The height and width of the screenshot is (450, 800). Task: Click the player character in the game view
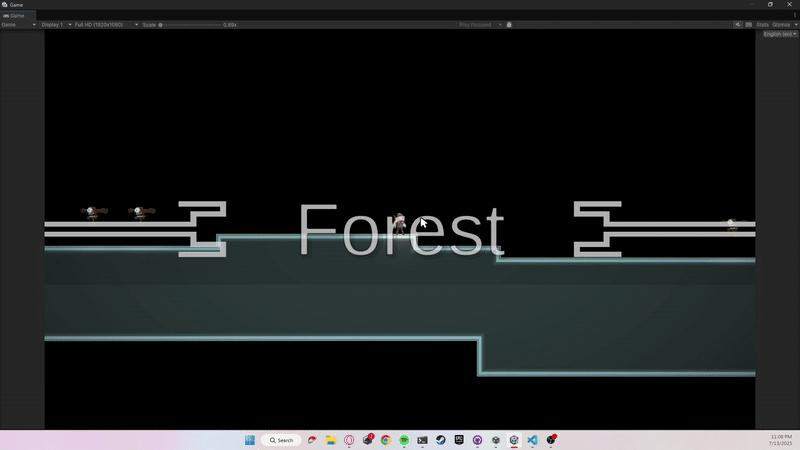(x=399, y=224)
